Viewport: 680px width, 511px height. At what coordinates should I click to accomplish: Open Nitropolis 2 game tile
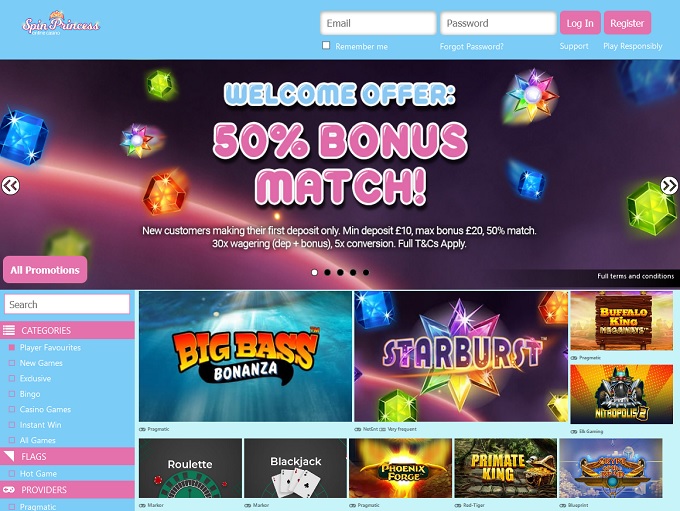(621, 394)
